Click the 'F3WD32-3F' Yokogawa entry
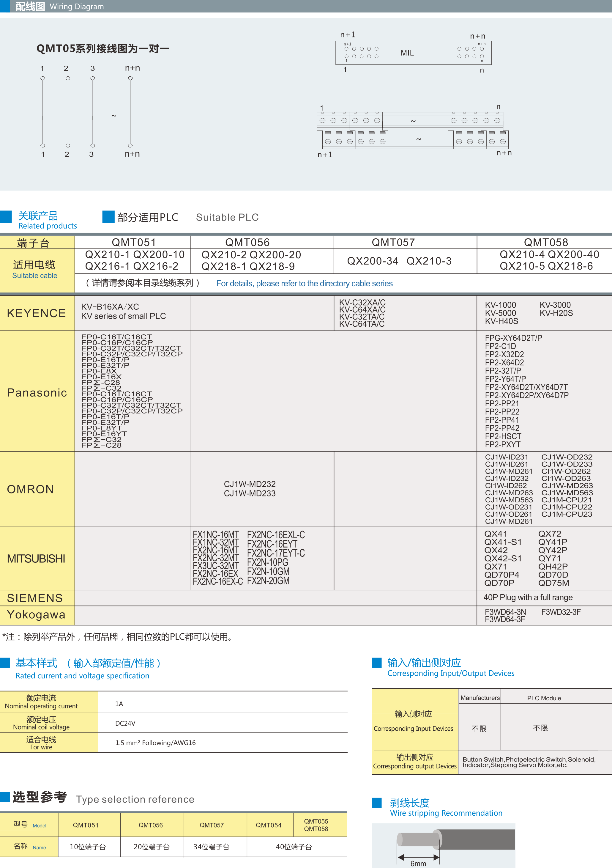612x868 pixels. (561, 612)
